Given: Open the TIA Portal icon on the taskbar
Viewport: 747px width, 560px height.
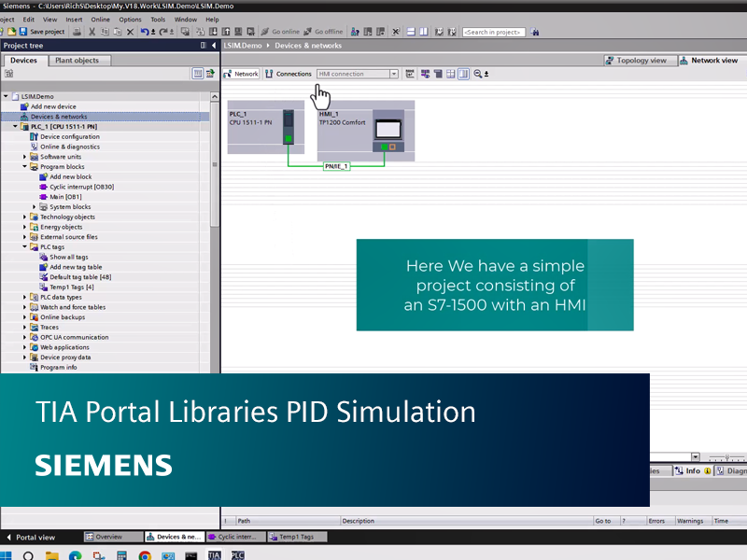Looking at the screenshot, I should pos(214,554).
